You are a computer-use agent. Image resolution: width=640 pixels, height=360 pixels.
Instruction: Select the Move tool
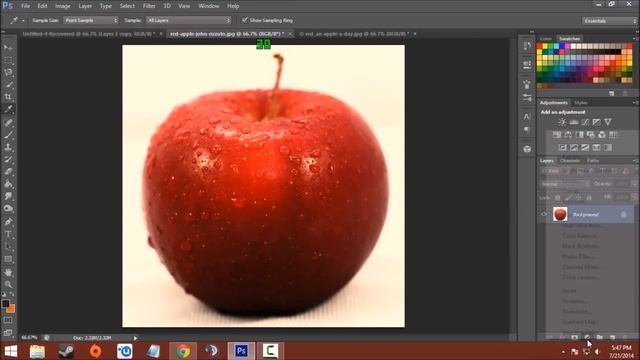8,48
